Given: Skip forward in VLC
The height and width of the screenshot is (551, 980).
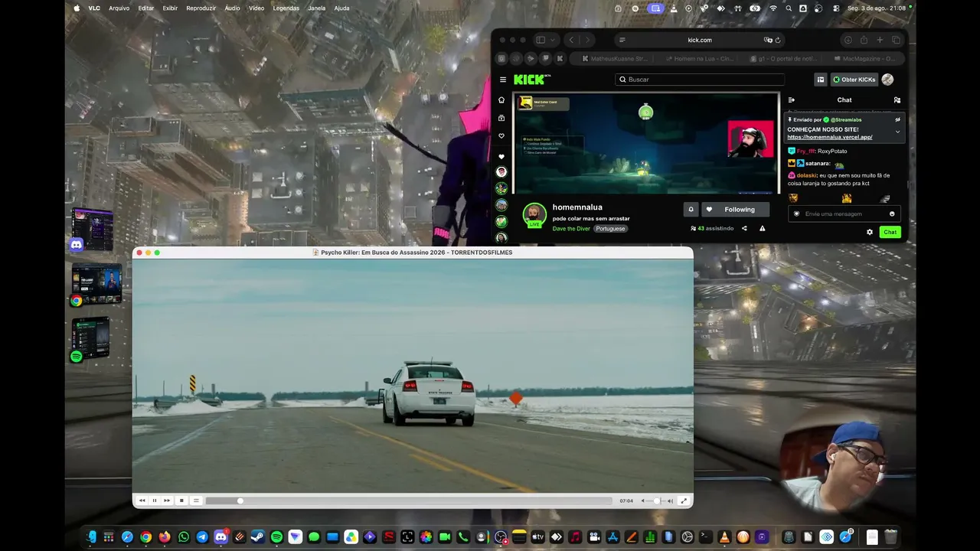Looking at the screenshot, I should point(167,500).
